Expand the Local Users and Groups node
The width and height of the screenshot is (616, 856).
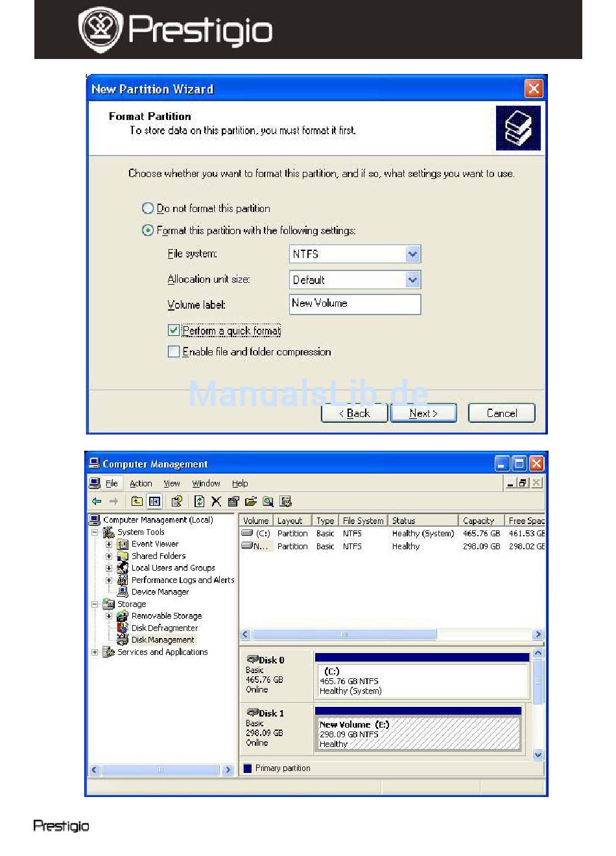[x=109, y=567]
